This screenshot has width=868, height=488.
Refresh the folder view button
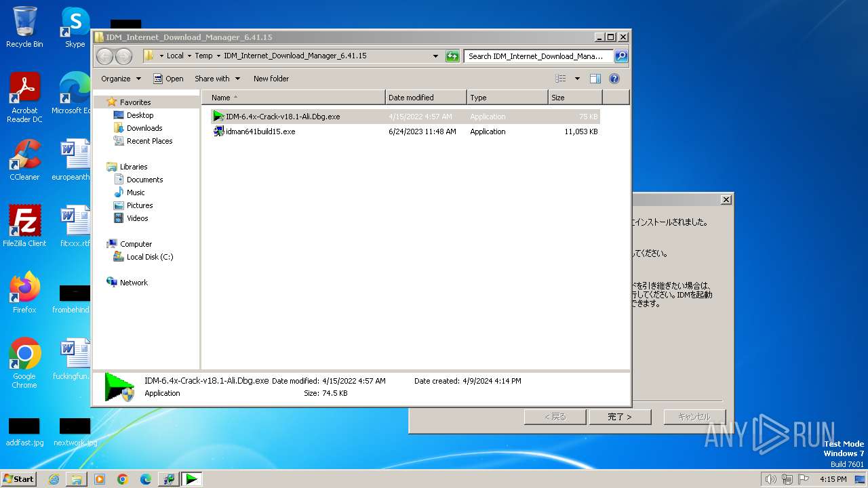[452, 56]
